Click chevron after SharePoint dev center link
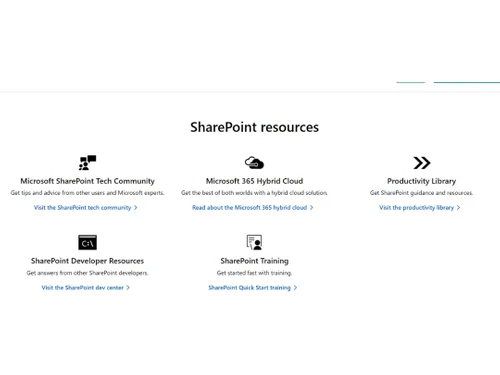 (x=128, y=288)
